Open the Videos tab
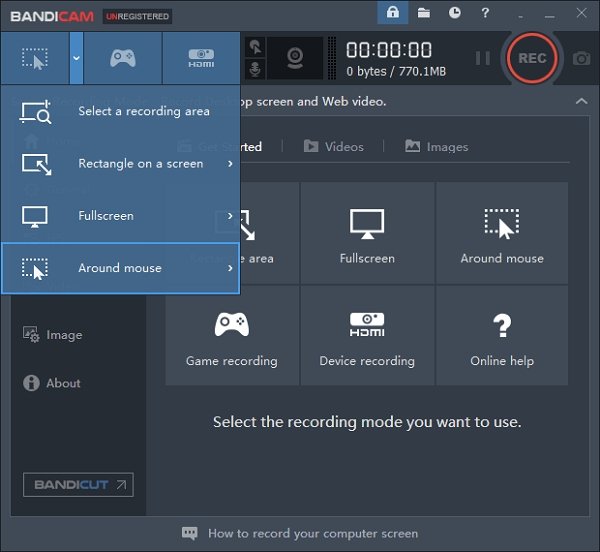Screen dimensions: 600x552 [x=334, y=147]
